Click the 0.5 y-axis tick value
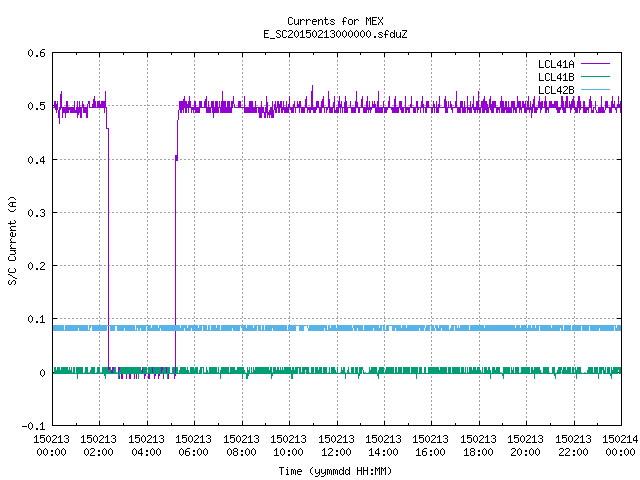This screenshot has width=640, height=480. coord(36,106)
